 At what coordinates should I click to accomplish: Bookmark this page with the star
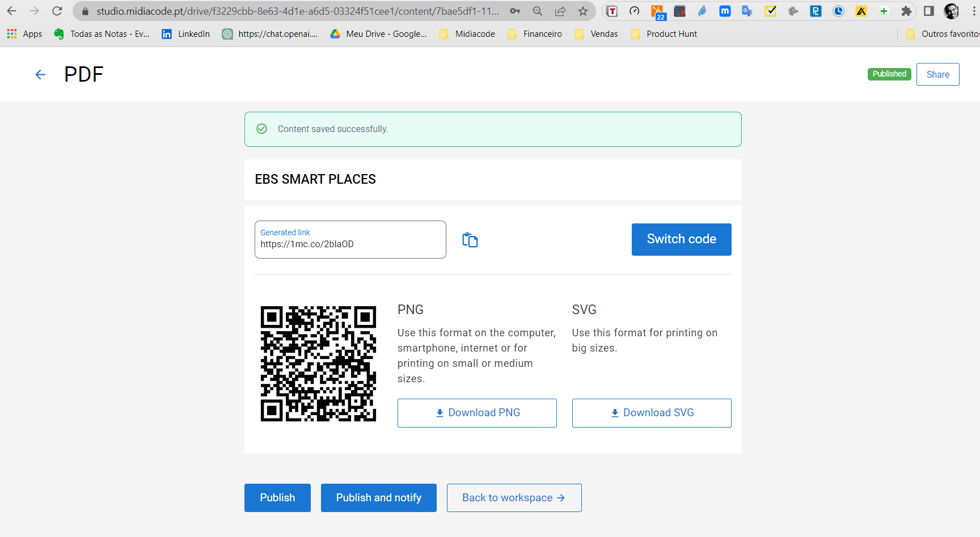pyautogui.click(x=583, y=11)
